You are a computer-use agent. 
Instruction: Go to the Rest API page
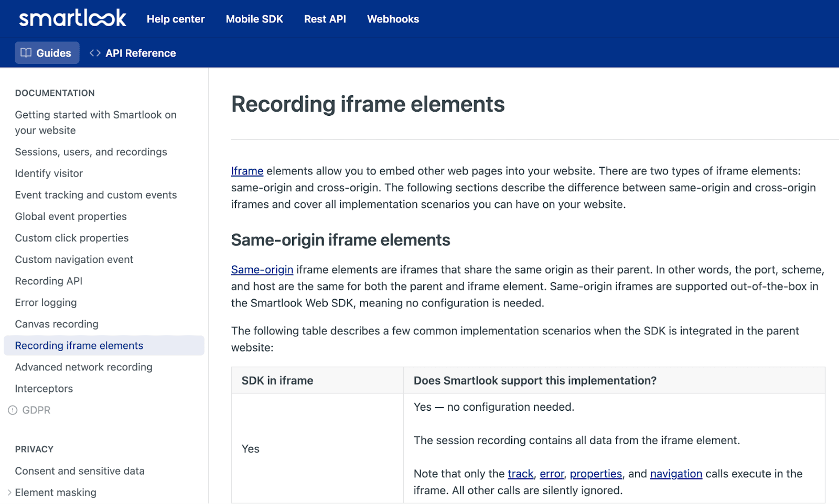tap(325, 19)
